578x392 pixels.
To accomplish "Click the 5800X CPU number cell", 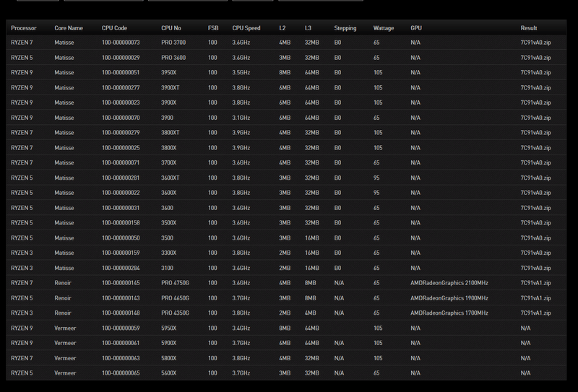I will click(x=169, y=358).
